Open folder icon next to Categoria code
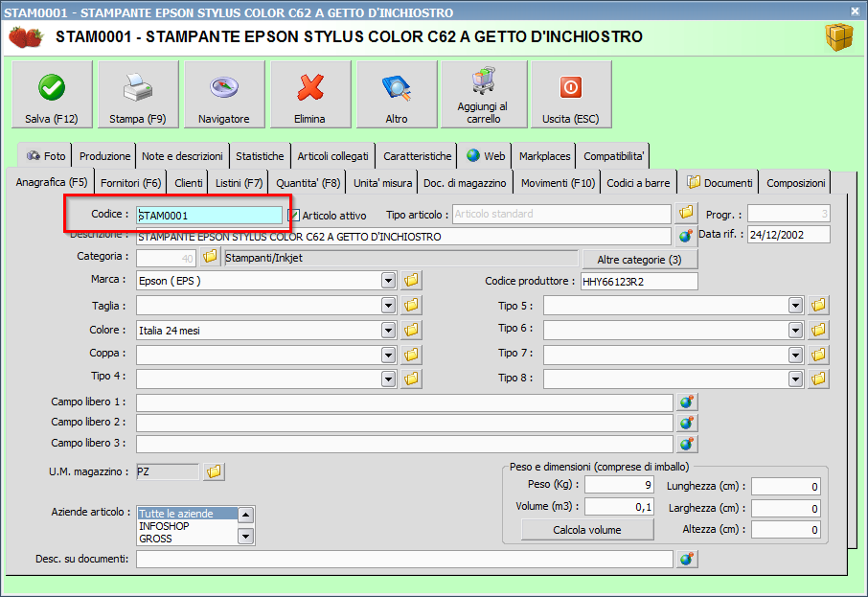This screenshot has height=597, width=868. (x=210, y=257)
